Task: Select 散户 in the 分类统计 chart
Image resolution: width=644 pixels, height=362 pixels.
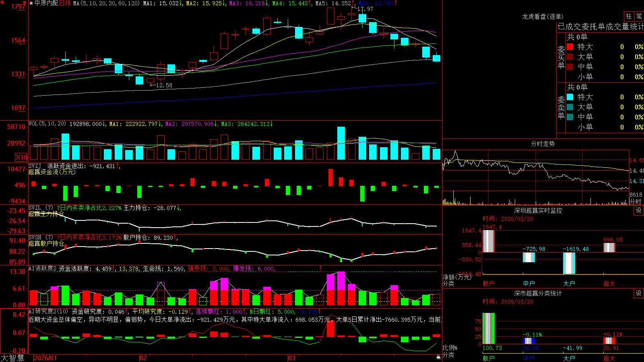Action: tap(489, 358)
